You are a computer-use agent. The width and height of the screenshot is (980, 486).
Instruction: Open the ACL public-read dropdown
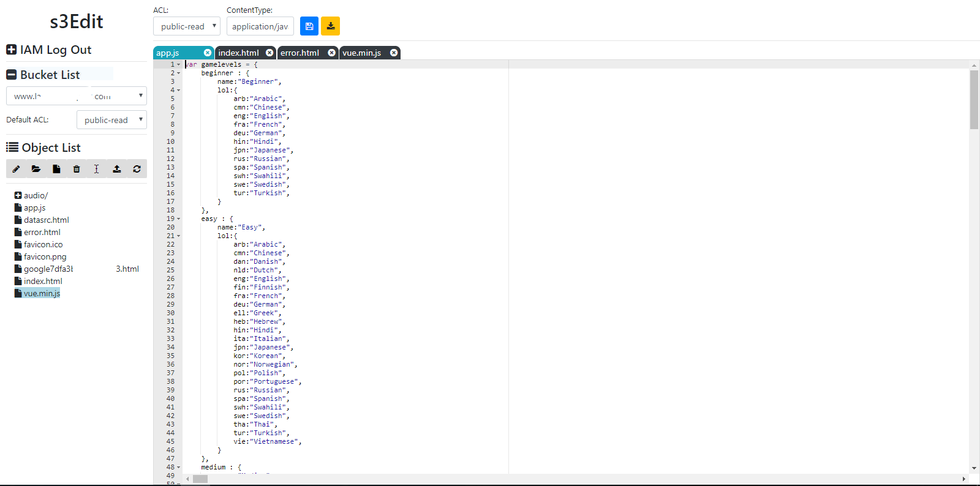click(x=187, y=26)
